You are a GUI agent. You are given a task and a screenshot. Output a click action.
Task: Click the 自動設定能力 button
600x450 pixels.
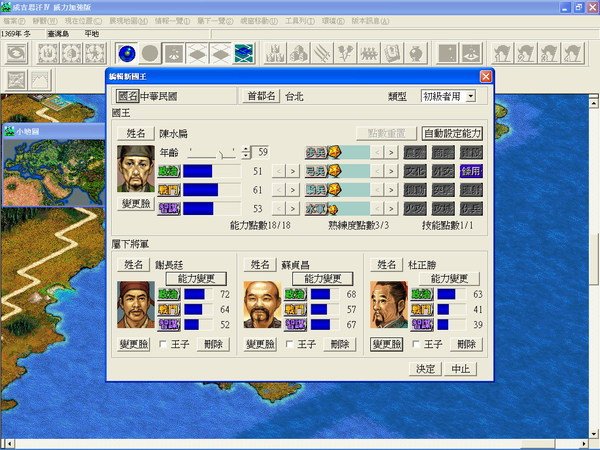click(452, 133)
